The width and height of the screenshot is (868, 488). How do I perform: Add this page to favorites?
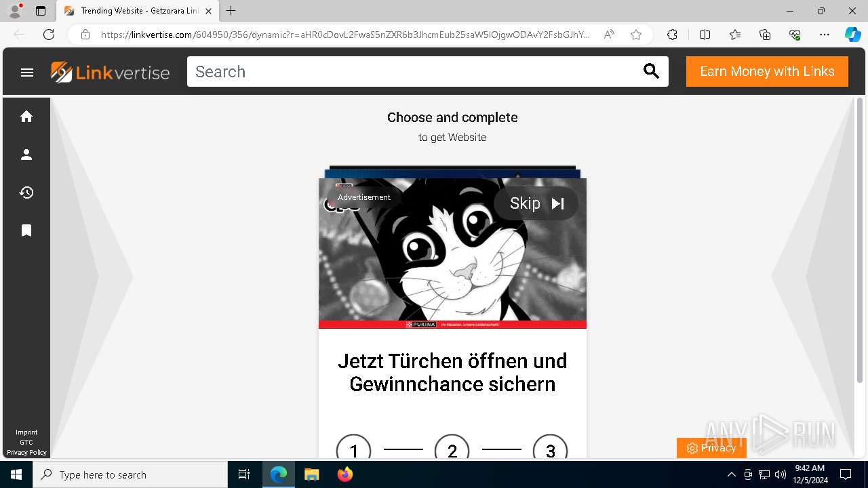[x=636, y=35]
